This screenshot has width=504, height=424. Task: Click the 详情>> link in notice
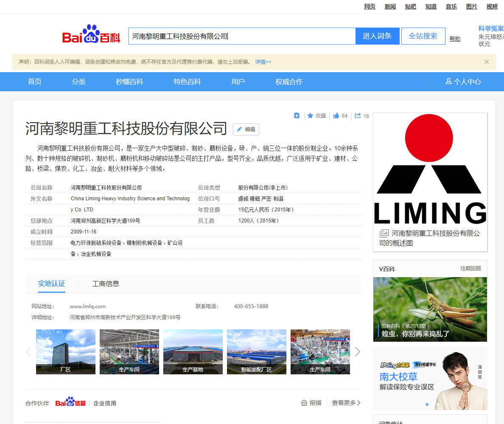point(263,62)
